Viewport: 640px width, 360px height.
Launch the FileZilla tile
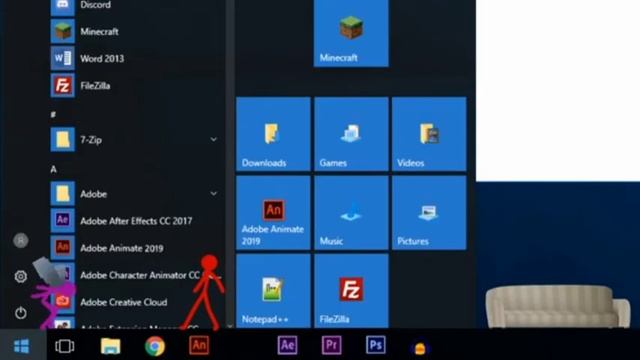[351, 291]
